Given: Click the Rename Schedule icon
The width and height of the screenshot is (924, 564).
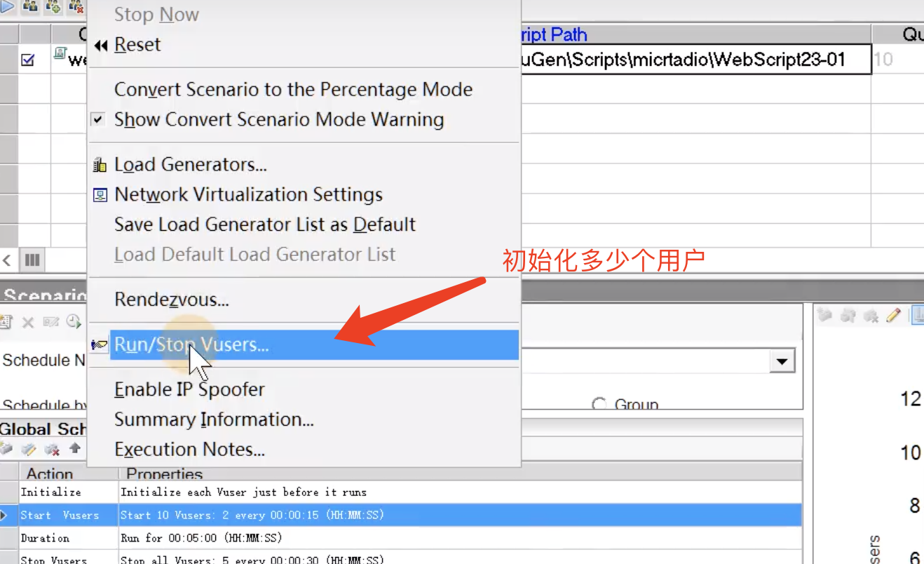Looking at the screenshot, I should tap(50, 322).
